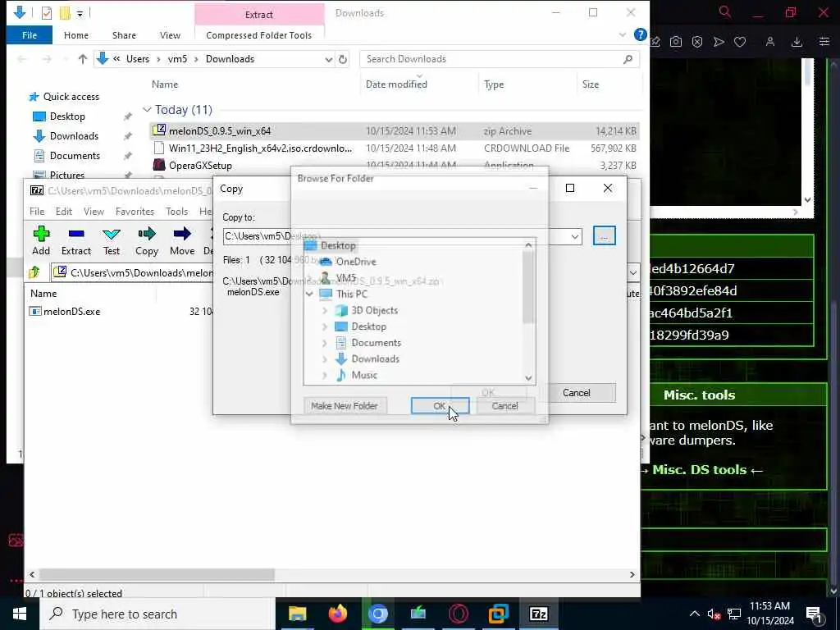Click the 7-Zip Test toolbar icon

(112, 234)
